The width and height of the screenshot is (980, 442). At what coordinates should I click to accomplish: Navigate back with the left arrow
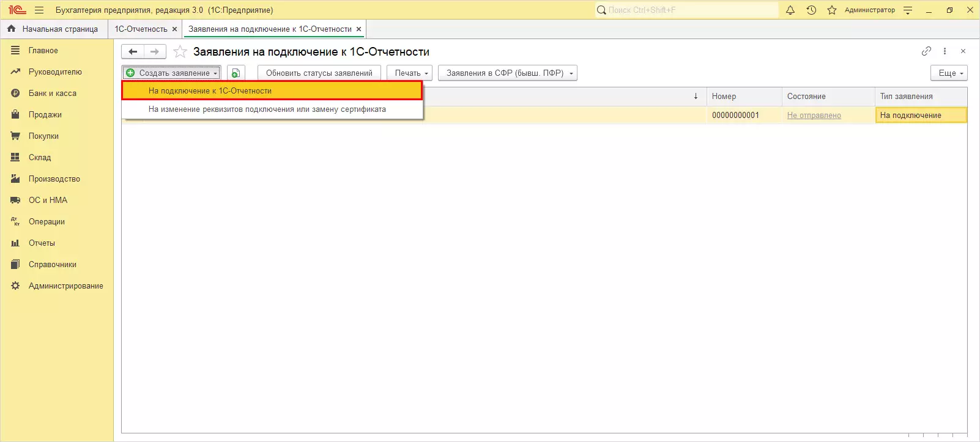(133, 52)
